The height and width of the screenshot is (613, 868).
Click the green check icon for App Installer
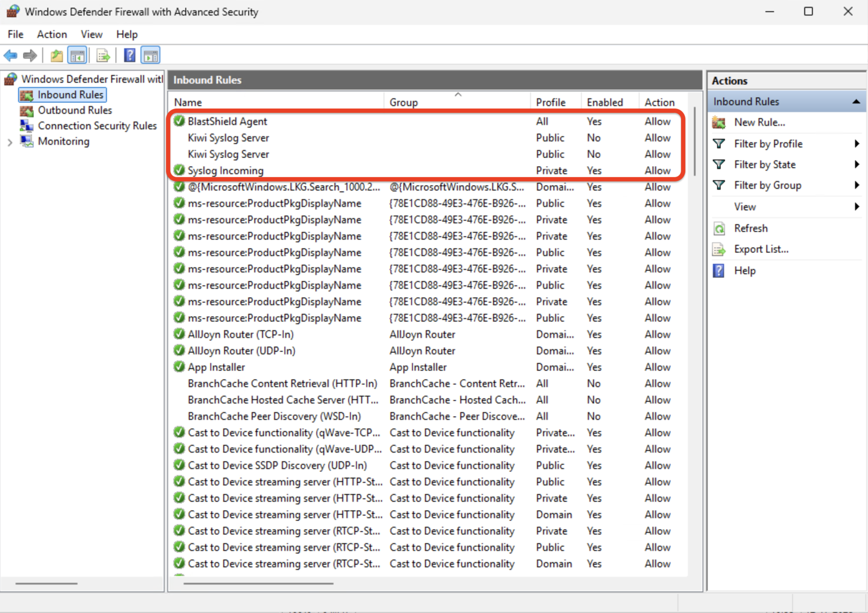point(179,367)
